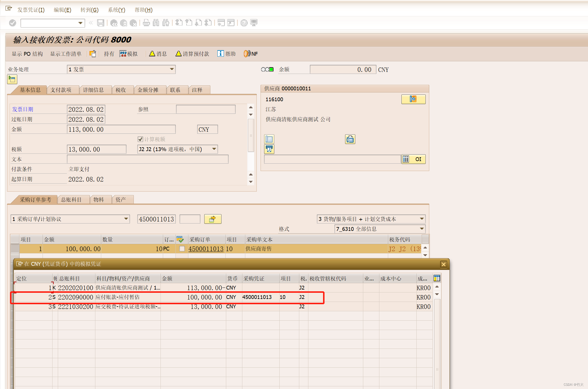
Task: Click the column layout icon in simulation table
Action: click(437, 278)
